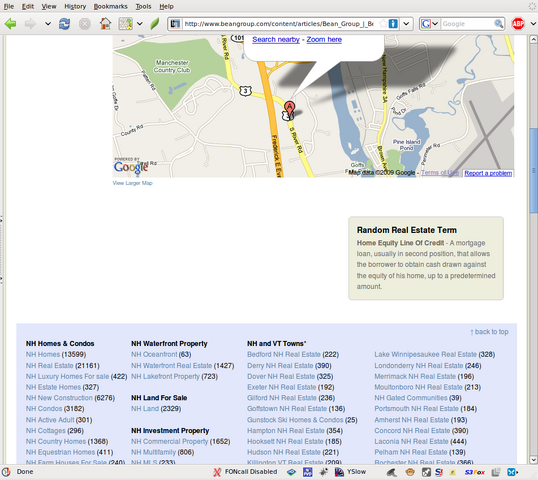Open the Tools menu

143,6
